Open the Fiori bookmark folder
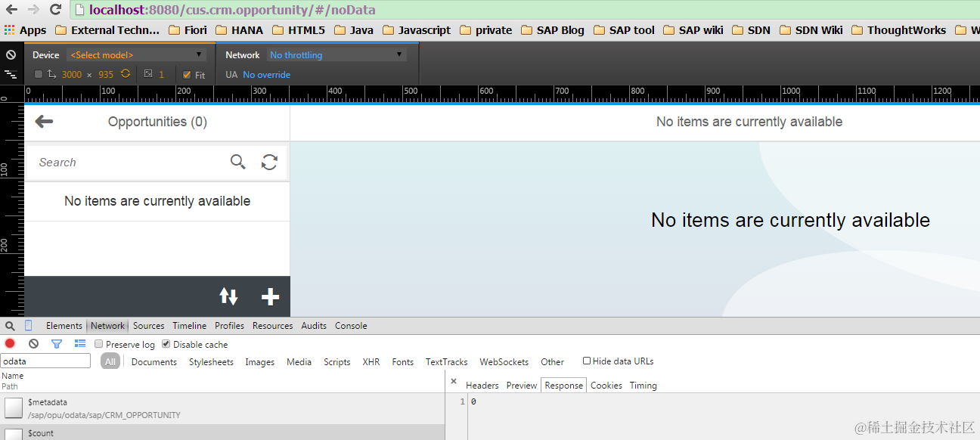980x440 pixels. point(187,30)
